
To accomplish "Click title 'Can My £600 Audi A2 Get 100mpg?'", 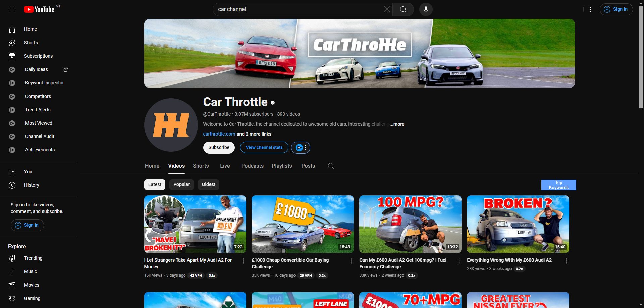I will (x=403, y=264).
